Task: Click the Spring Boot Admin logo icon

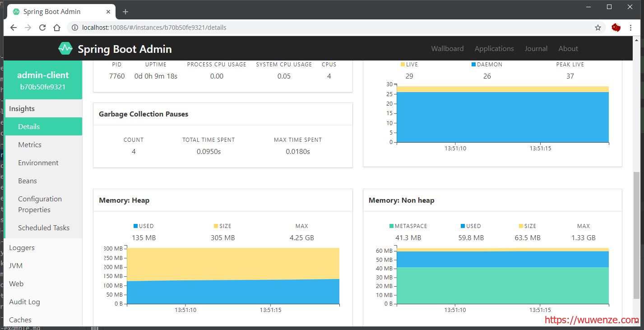Action: coord(65,48)
